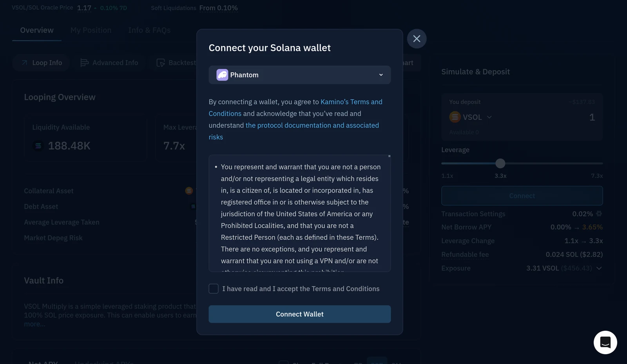Click the Net Borrow APY label
The width and height of the screenshot is (627, 364).
pos(466,227)
